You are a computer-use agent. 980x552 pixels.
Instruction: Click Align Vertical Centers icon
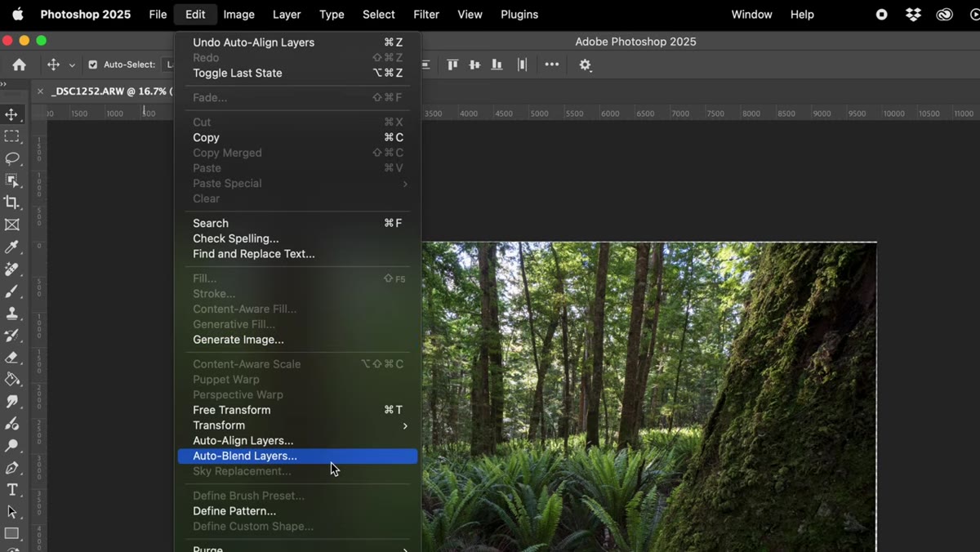coord(474,65)
